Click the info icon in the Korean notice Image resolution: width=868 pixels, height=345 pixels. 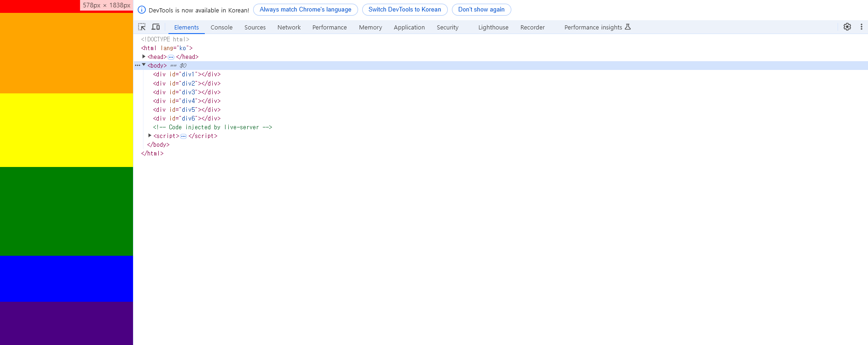coord(142,10)
